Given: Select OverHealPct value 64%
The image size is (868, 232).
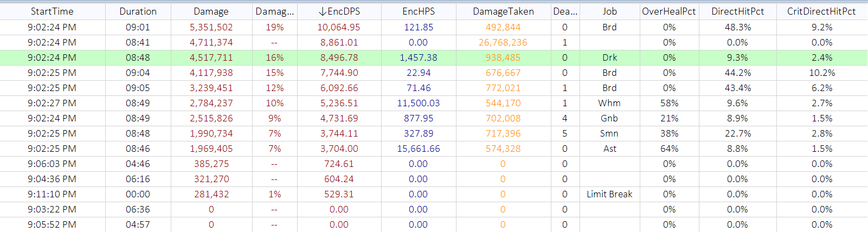Looking at the screenshot, I should (x=669, y=149).
